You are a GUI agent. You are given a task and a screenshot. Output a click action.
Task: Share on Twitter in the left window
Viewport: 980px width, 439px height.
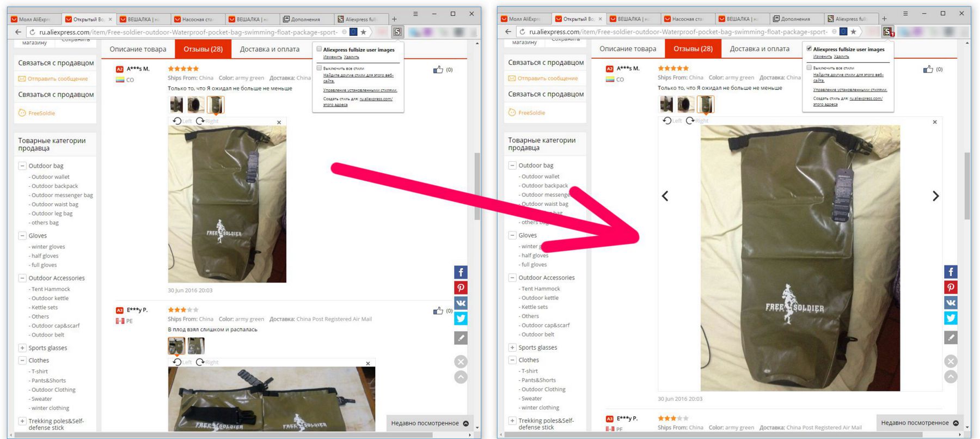[461, 319]
